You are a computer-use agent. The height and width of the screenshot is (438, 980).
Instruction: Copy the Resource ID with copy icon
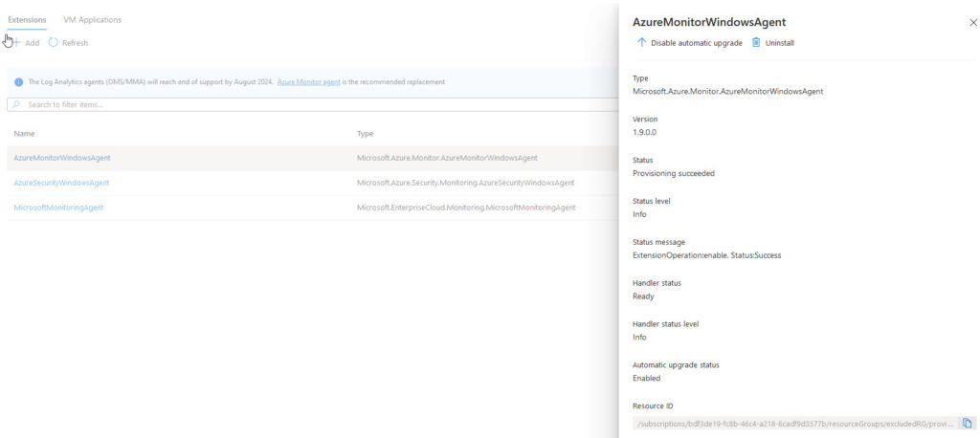pos(967,424)
